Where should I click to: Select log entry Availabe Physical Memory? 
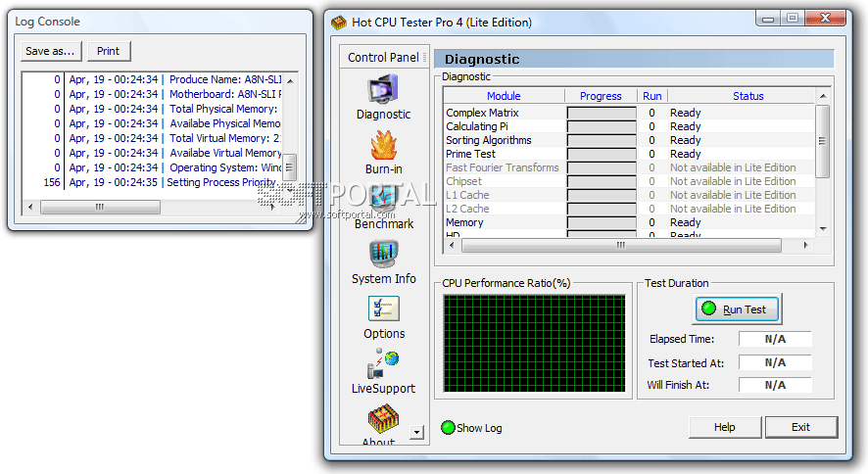[x=152, y=124]
